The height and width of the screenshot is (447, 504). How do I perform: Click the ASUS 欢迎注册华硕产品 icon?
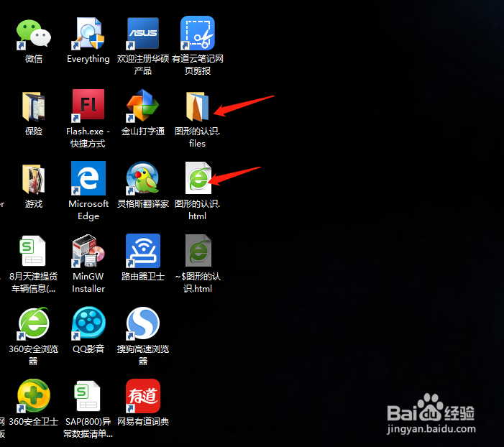[142, 34]
